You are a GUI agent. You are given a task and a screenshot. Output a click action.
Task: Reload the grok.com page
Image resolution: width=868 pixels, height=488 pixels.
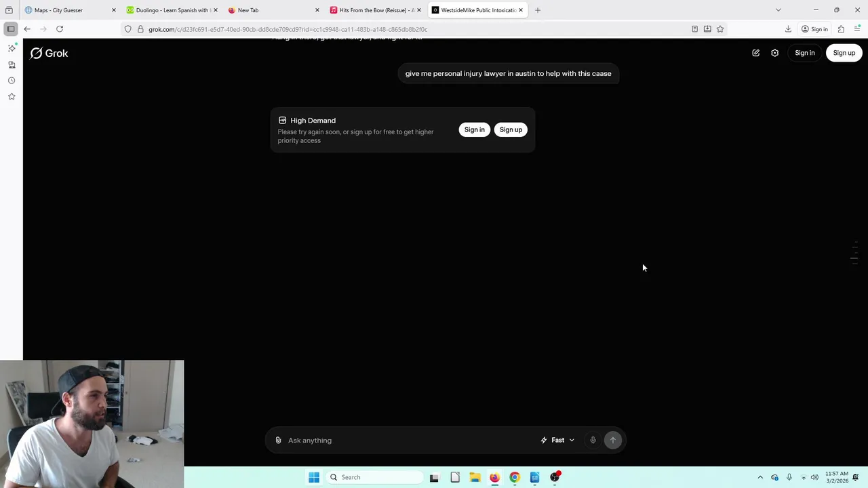(x=60, y=29)
